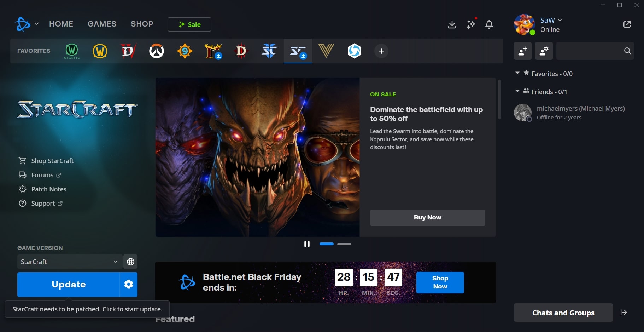Screen dimensions: 644x332
Task: Open the StarCraft game version dropdown
Action: (x=69, y=262)
